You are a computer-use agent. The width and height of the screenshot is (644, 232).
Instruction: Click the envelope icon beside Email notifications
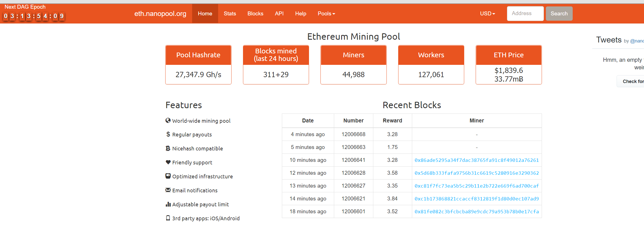coord(168,190)
